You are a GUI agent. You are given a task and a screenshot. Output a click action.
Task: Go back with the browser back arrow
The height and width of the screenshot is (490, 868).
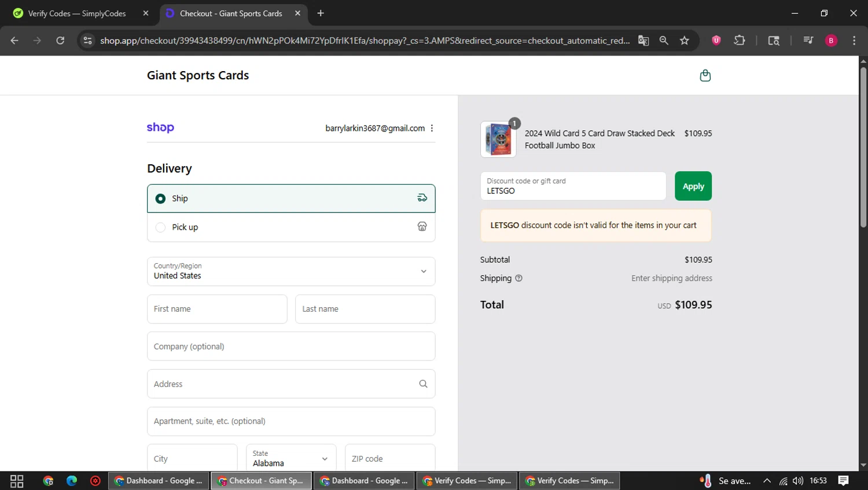(14, 40)
